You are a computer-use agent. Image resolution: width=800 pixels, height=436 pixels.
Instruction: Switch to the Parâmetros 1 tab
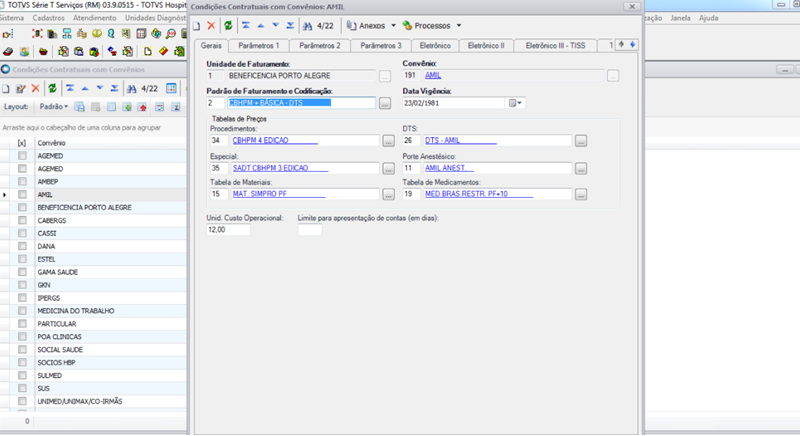pyautogui.click(x=259, y=46)
